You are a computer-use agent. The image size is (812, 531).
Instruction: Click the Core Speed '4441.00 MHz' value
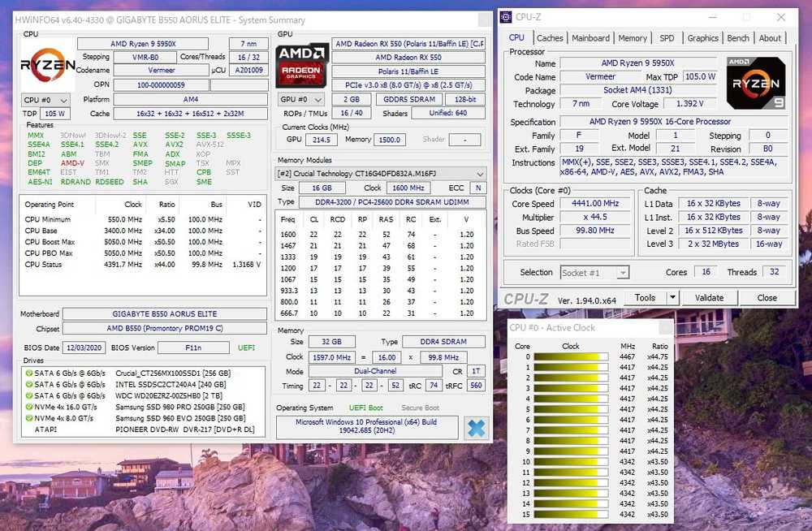[x=595, y=204]
